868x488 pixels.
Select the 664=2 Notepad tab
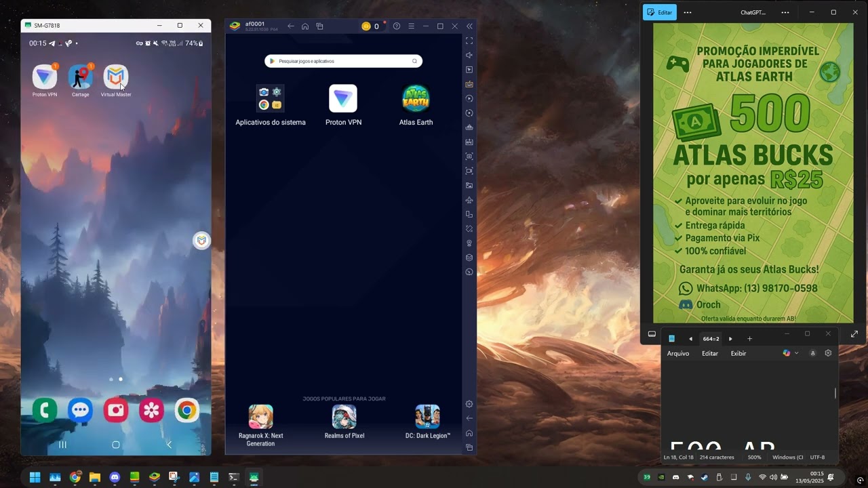[711, 339]
